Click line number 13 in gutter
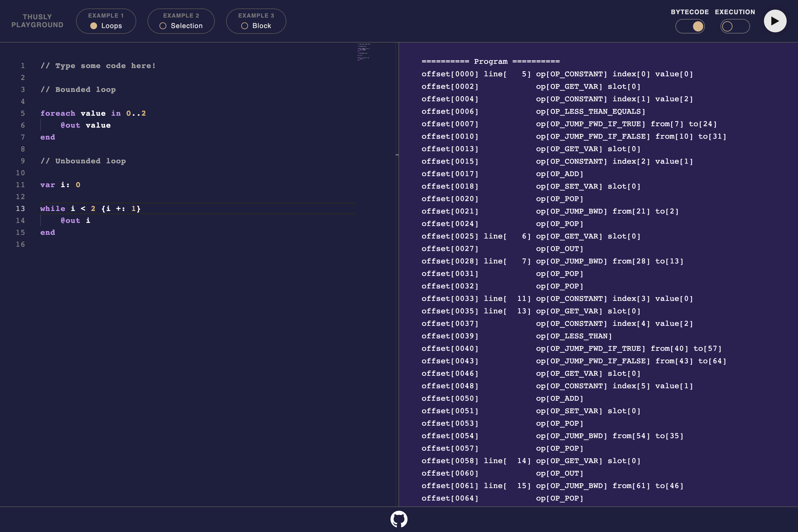This screenshot has width=798, height=532. point(20,209)
